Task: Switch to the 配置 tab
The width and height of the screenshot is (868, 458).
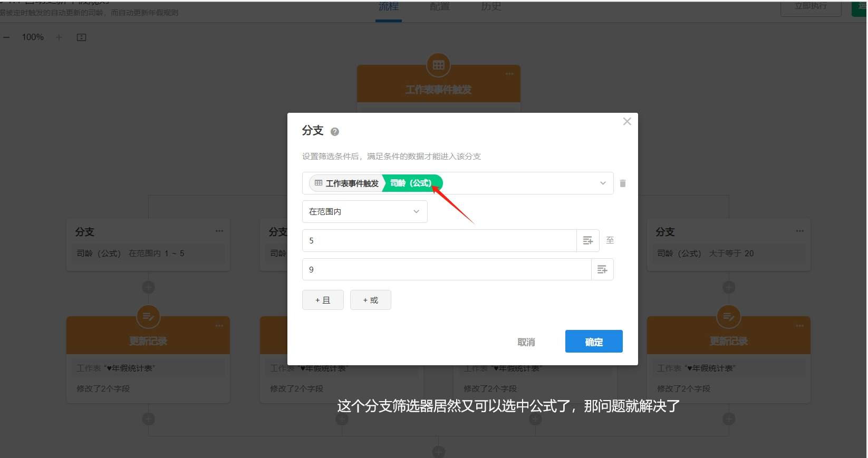Action: tap(440, 7)
